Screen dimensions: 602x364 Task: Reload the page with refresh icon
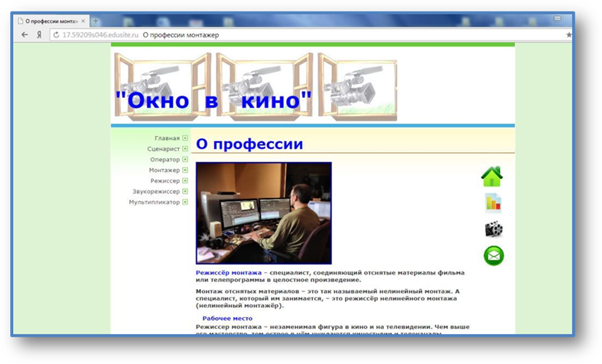(56, 35)
